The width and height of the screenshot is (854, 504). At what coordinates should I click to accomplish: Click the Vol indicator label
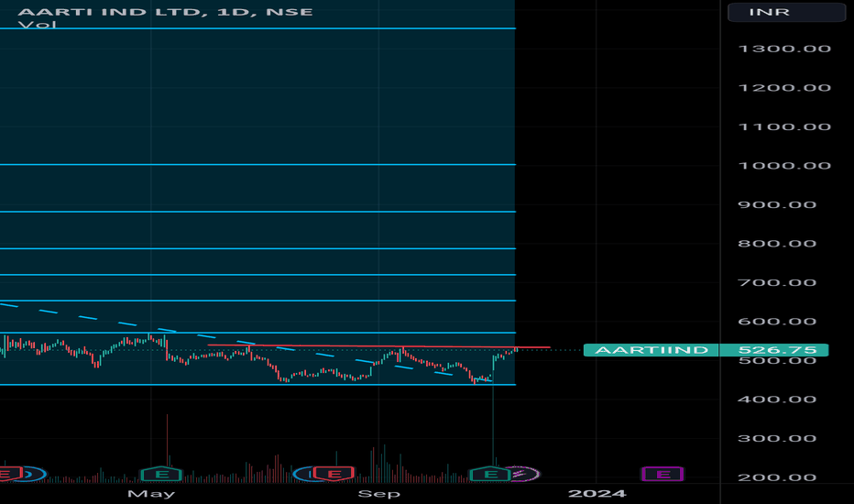(x=37, y=25)
